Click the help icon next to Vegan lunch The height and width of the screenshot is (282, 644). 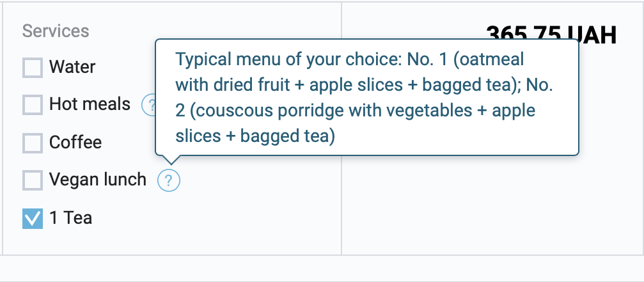coord(169,181)
